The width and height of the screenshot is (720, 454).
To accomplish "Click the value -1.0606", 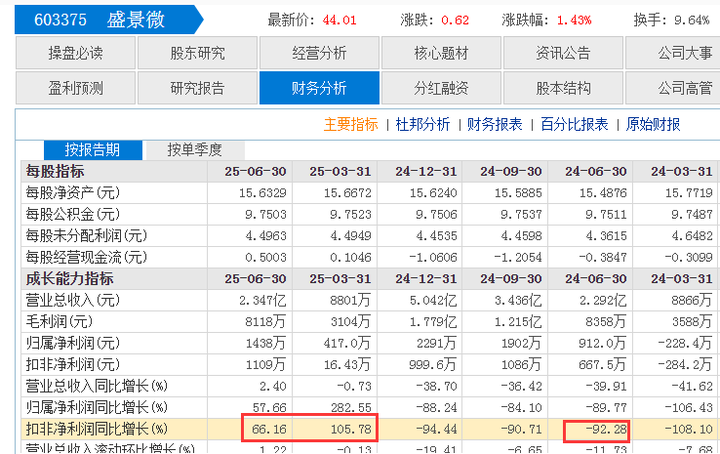I will pyautogui.click(x=433, y=258).
